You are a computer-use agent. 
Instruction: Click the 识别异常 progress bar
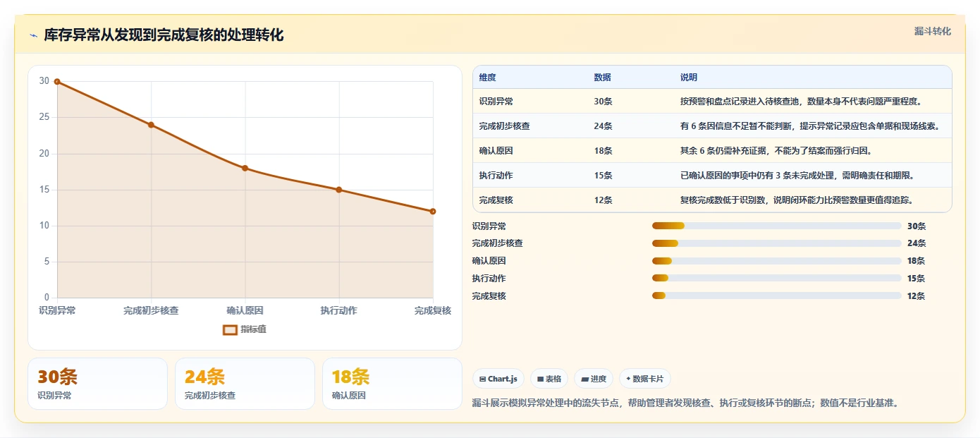tap(777, 226)
